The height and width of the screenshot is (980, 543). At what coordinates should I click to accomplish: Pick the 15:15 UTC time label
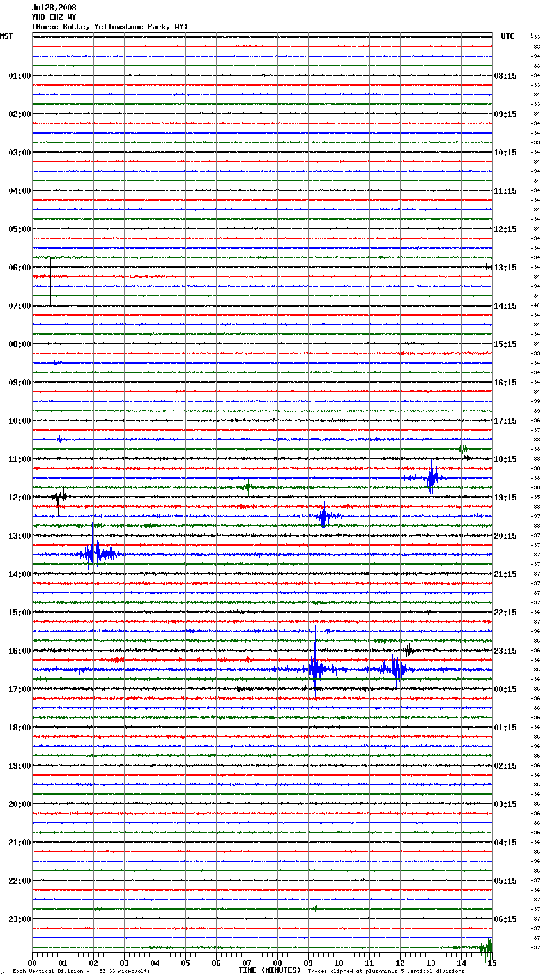(505, 344)
